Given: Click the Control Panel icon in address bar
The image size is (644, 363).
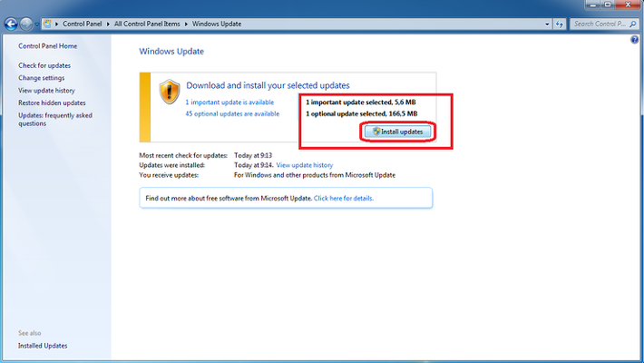Looking at the screenshot, I should point(47,24).
